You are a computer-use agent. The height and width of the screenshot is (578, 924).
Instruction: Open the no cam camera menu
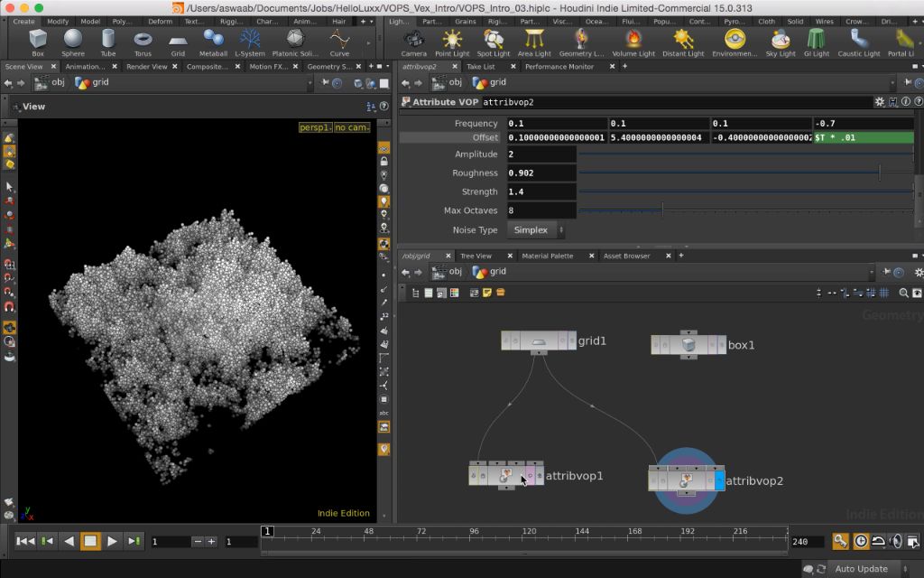click(352, 127)
